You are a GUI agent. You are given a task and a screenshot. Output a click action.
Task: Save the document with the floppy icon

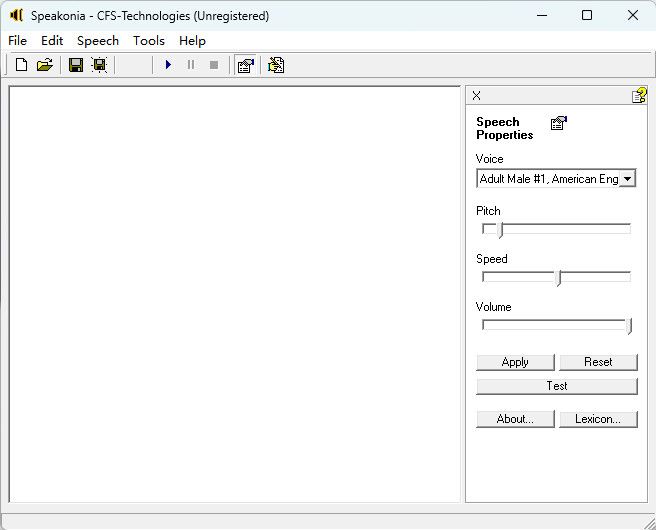point(76,65)
